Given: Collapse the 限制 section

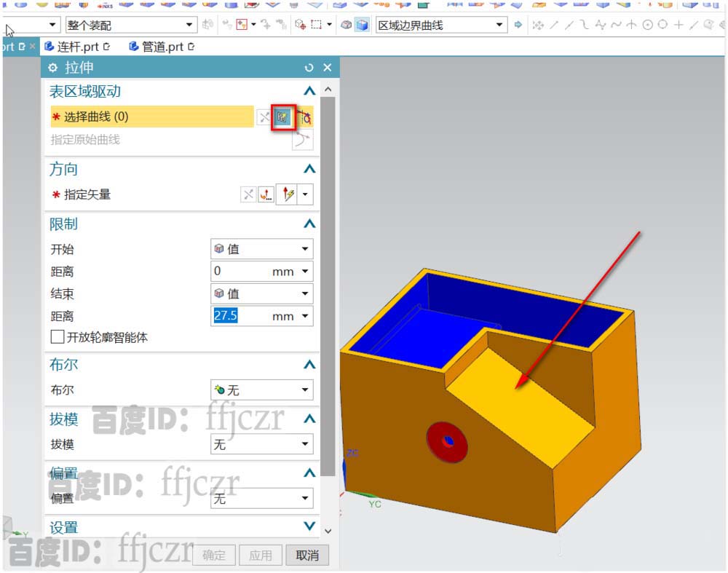Looking at the screenshot, I should 309,224.
